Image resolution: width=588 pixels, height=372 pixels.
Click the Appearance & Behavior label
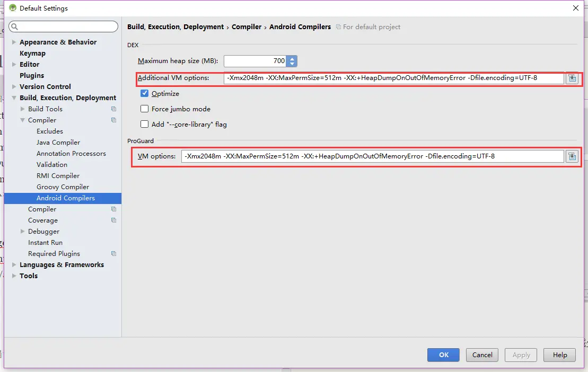(58, 42)
